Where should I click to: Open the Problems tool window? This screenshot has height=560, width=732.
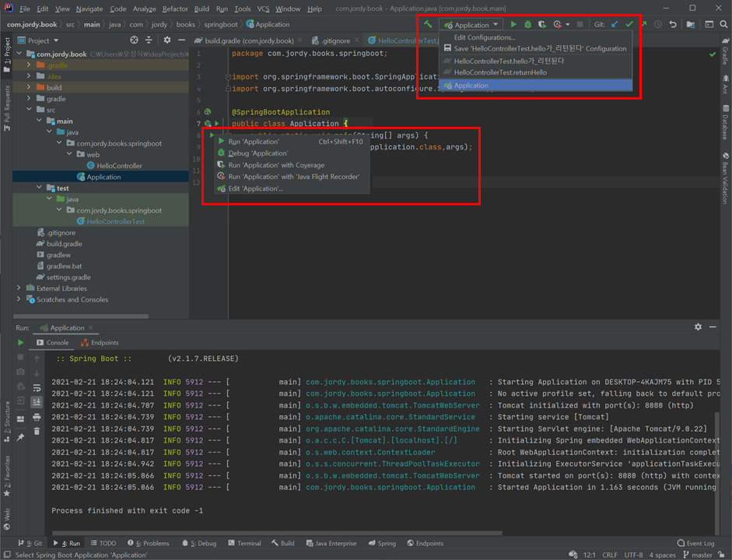(149, 543)
